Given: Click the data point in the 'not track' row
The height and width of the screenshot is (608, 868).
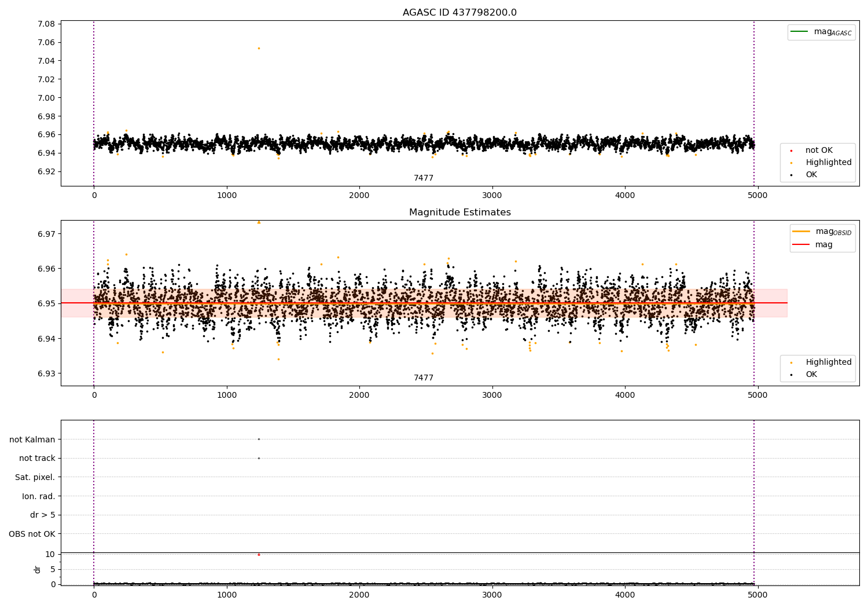Looking at the screenshot, I should pos(259,458).
